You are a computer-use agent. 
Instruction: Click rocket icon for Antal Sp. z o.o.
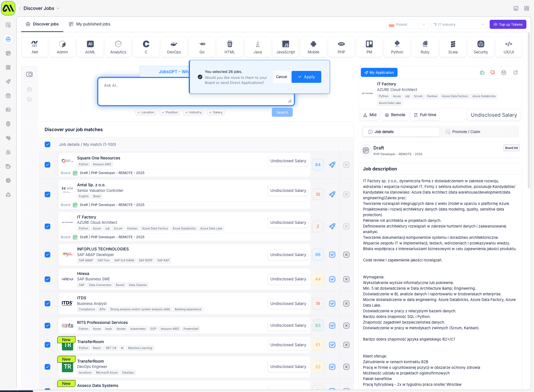(x=332, y=194)
